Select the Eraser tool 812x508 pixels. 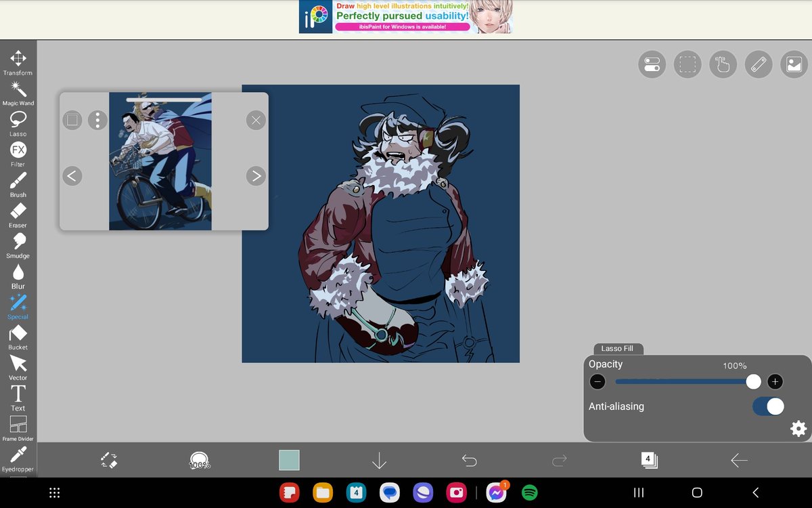click(x=18, y=215)
